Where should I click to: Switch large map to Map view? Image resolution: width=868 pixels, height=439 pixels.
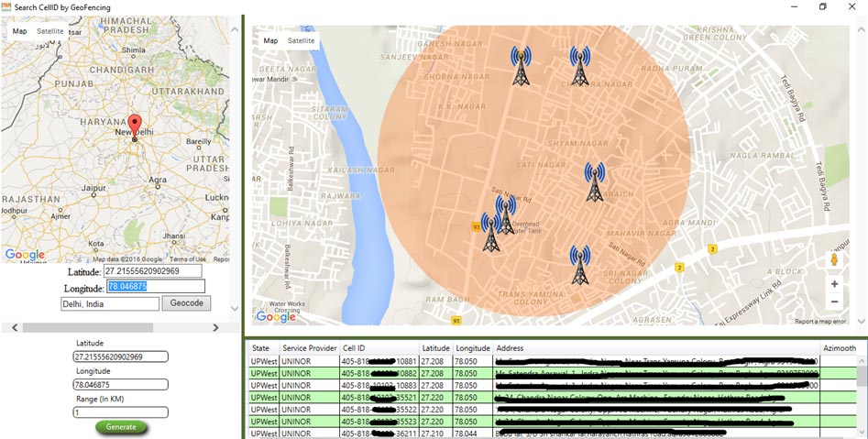(x=270, y=40)
